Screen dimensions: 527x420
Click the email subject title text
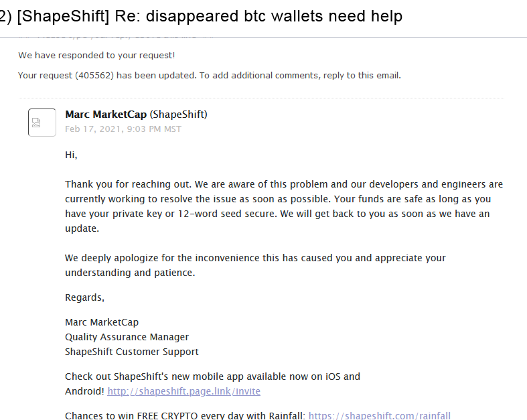coord(201,16)
